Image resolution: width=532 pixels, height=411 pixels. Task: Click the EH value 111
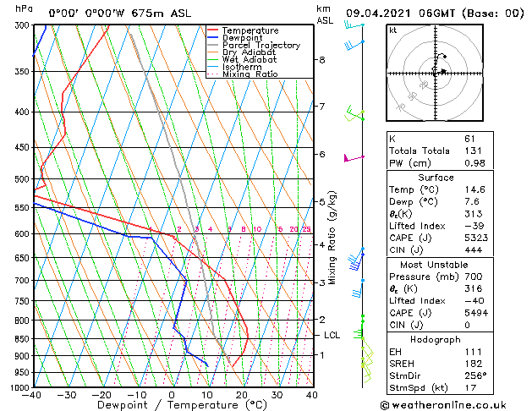pos(473,352)
